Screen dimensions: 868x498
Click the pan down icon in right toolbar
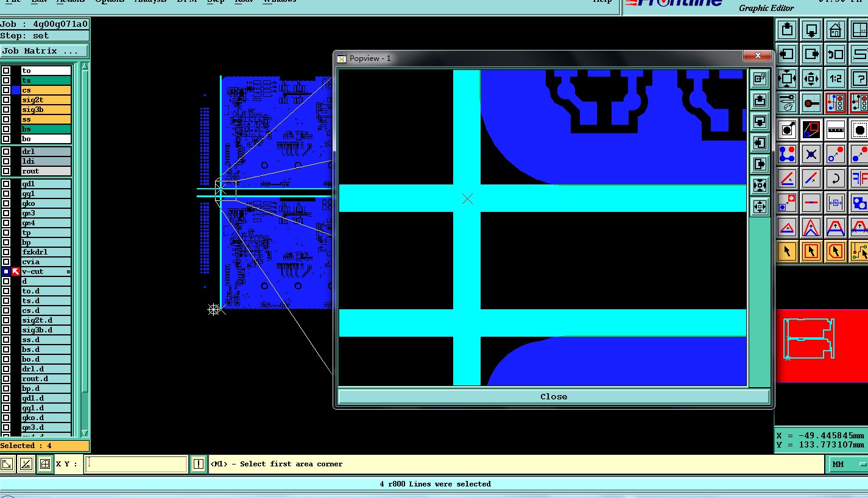tap(811, 30)
